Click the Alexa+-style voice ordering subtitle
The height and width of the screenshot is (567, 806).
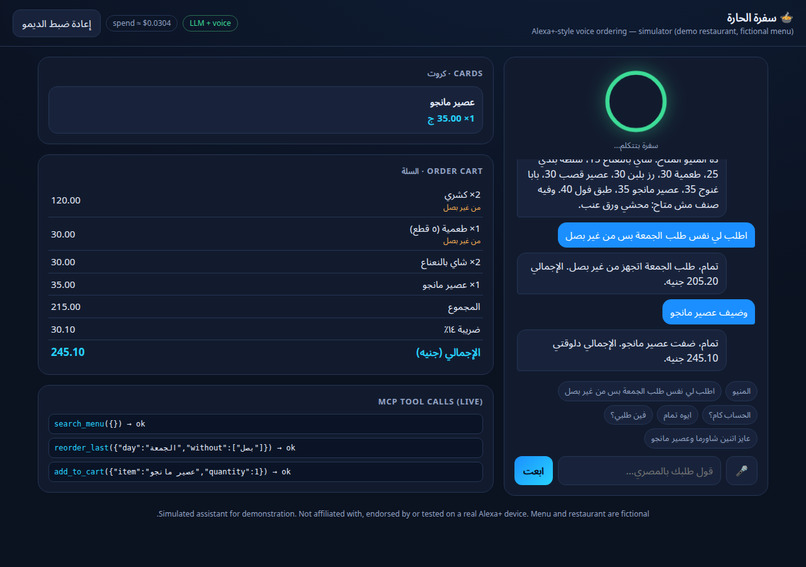point(662,31)
